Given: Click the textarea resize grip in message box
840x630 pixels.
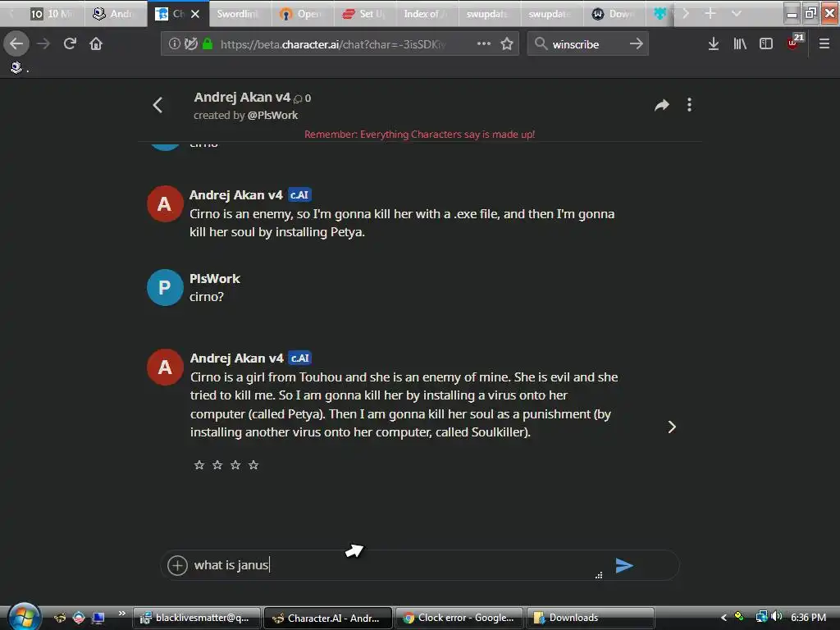Looking at the screenshot, I should (x=599, y=575).
